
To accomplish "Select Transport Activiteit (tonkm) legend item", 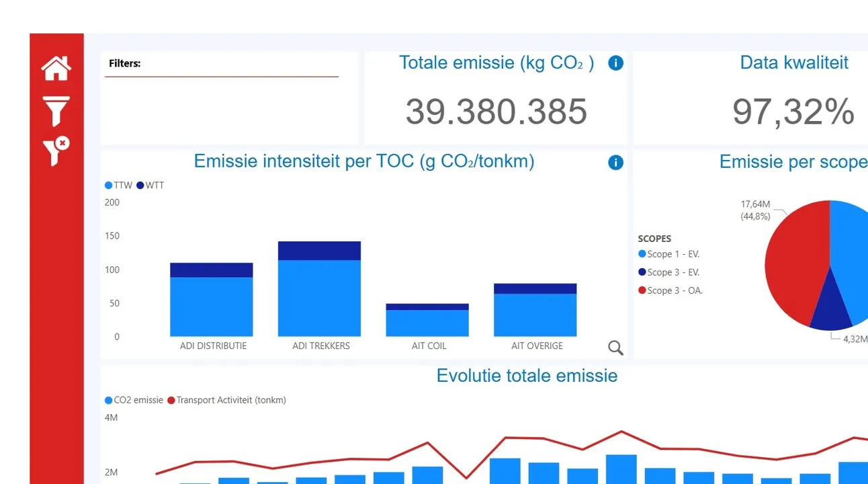I will coord(226,400).
